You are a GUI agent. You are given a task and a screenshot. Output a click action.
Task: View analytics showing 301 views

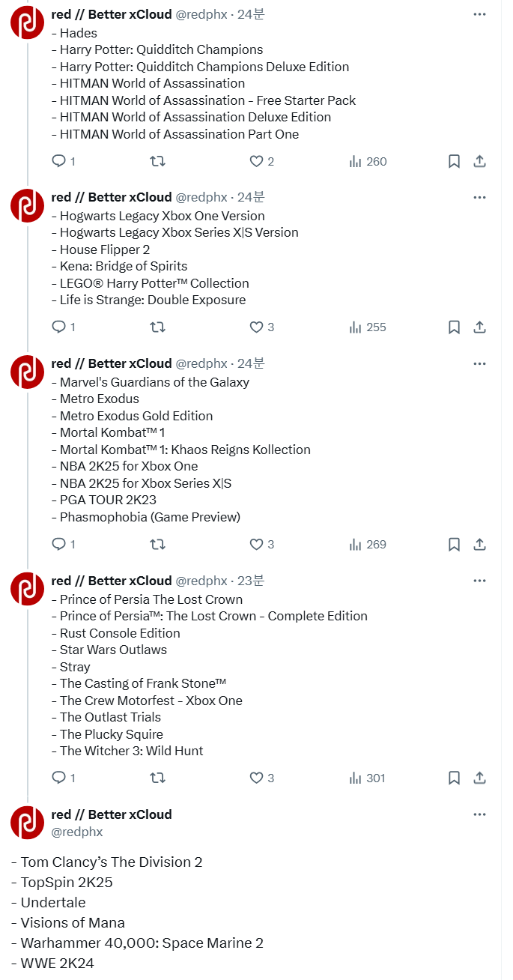368,778
